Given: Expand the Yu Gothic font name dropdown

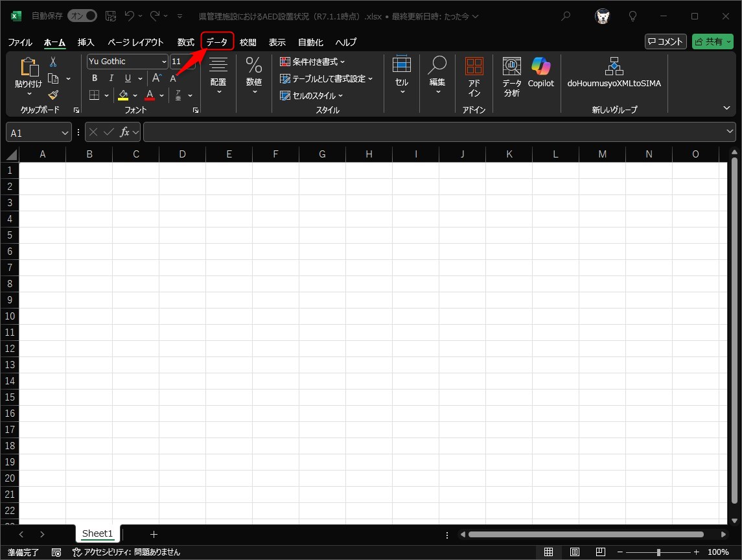Looking at the screenshot, I should point(164,62).
